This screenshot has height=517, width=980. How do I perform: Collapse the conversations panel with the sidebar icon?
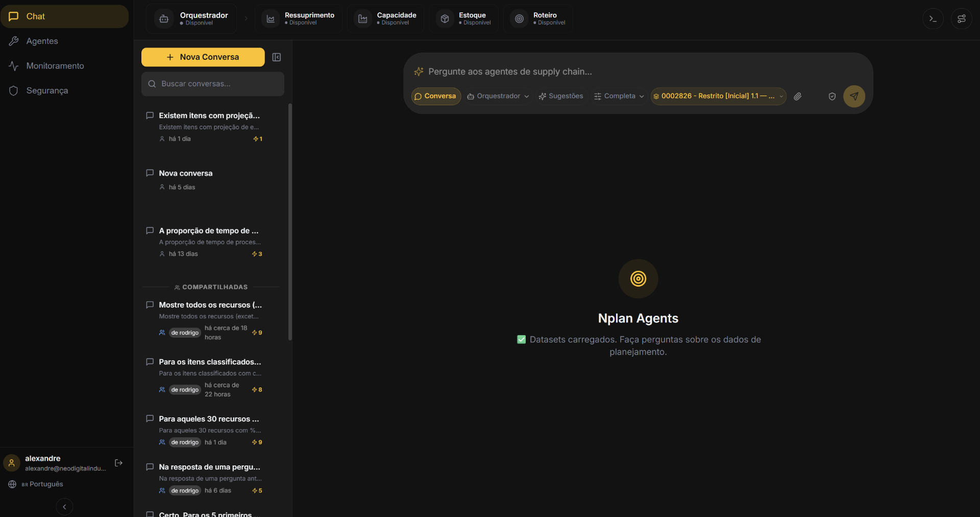pyautogui.click(x=277, y=57)
